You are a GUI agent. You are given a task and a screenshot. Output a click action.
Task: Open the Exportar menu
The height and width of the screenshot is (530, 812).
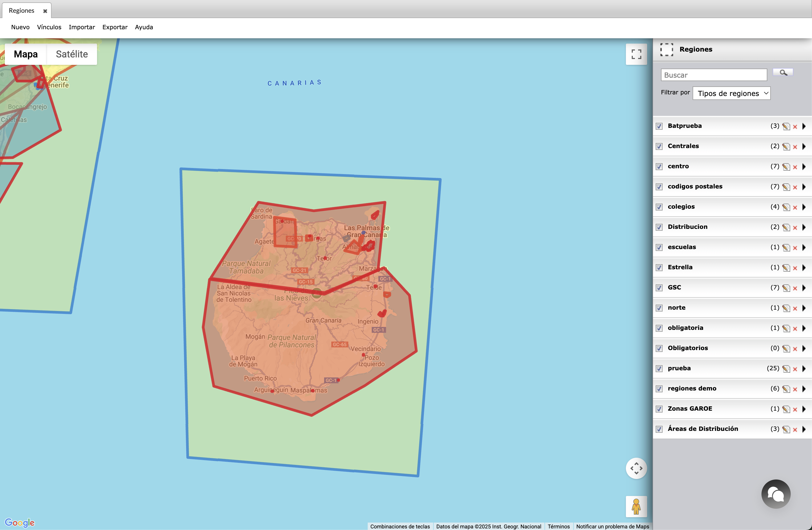coord(115,27)
